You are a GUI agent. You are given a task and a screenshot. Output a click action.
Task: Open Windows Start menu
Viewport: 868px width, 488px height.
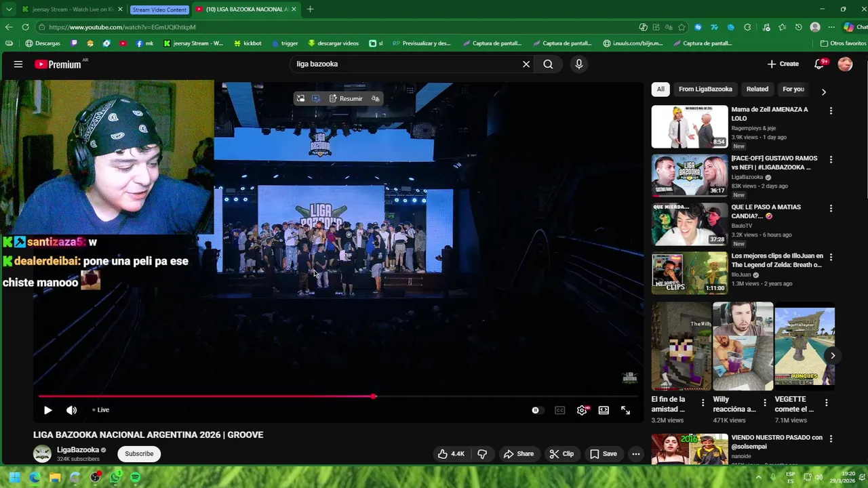click(x=15, y=477)
